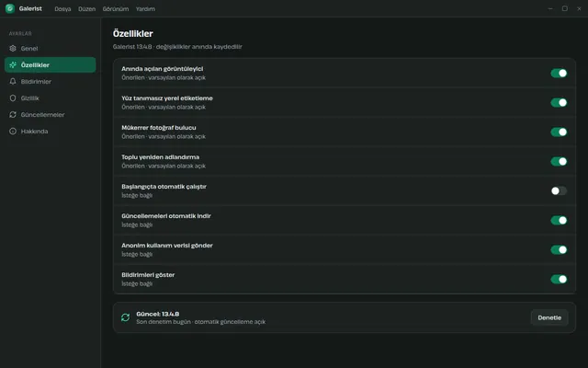Click 'Toplu yeniden adlandırma' label

coord(161,157)
